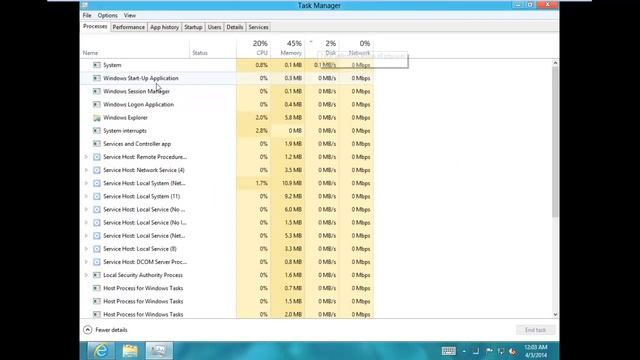Switch to the Users tab
This screenshot has width=640, height=360.
tap(214, 27)
